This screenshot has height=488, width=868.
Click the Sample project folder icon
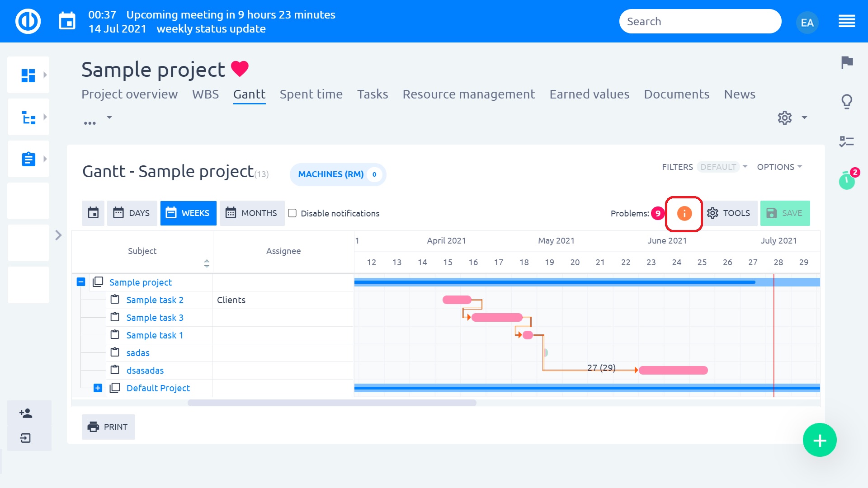(x=98, y=282)
